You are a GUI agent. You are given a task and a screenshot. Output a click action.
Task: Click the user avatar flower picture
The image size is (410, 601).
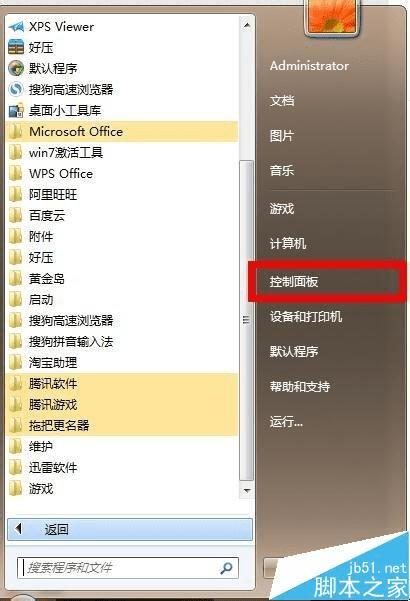coord(332,17)
